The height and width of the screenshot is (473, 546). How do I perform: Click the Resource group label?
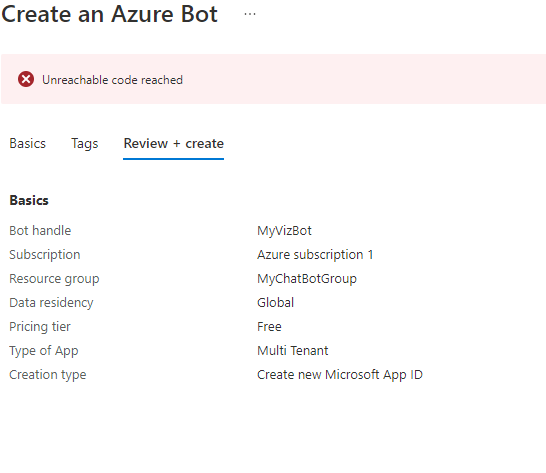tap(54, 279)
